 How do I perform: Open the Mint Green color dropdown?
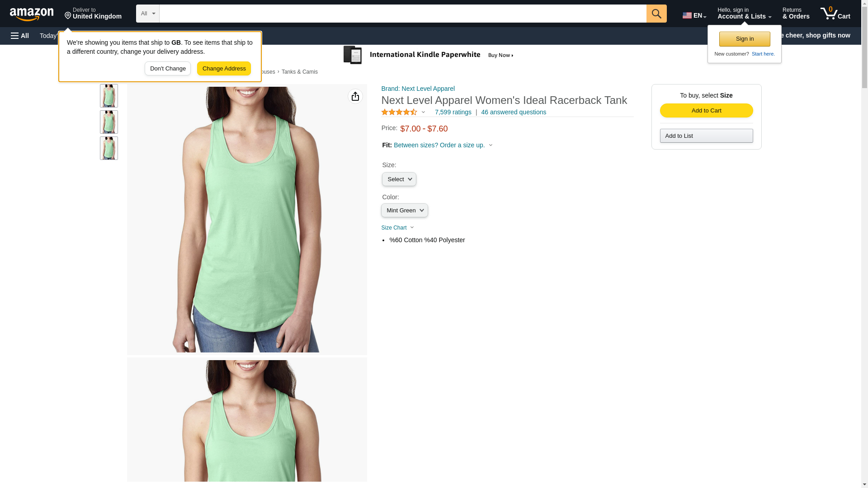[x=404, y=211]
